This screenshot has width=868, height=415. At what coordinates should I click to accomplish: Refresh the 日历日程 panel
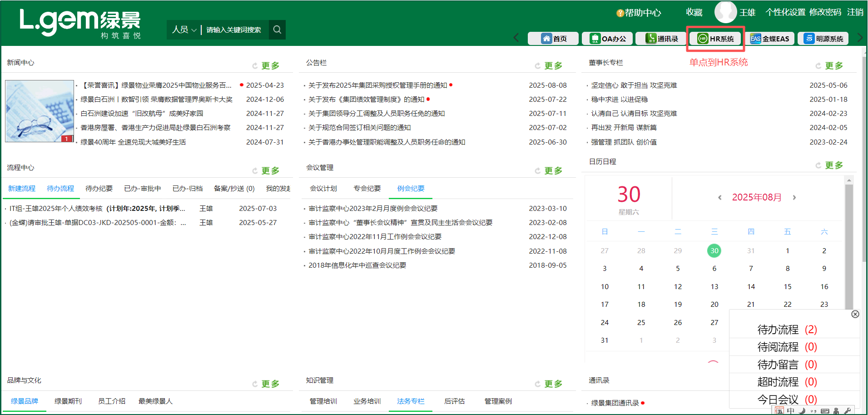[819, 165]
